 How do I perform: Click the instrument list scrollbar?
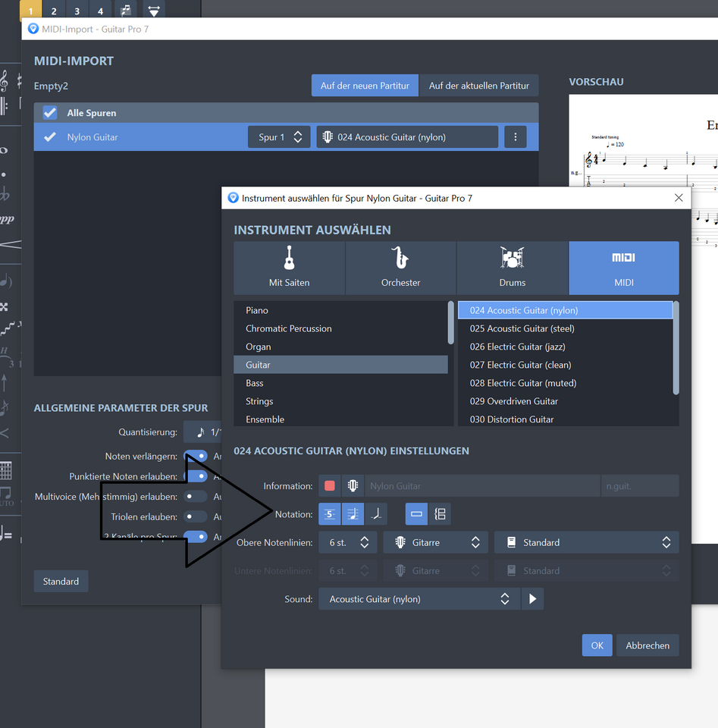[x=676, y=348]
